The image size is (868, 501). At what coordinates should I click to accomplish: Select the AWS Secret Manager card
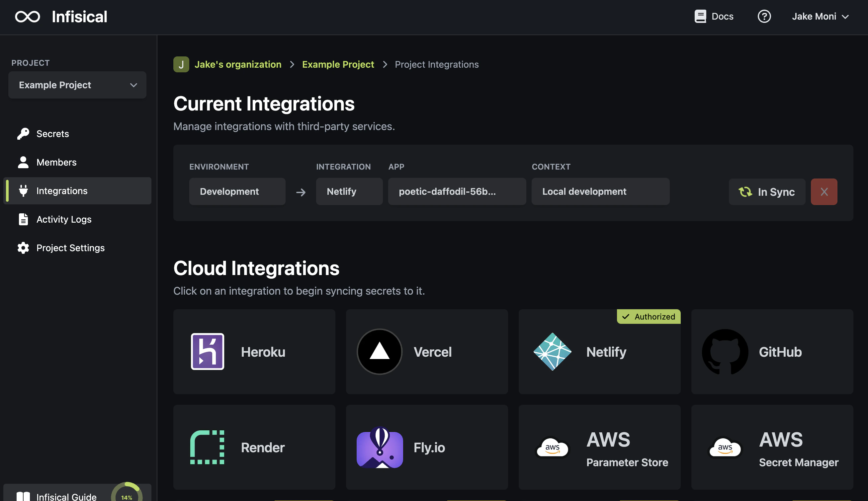(x=772, y=447)
